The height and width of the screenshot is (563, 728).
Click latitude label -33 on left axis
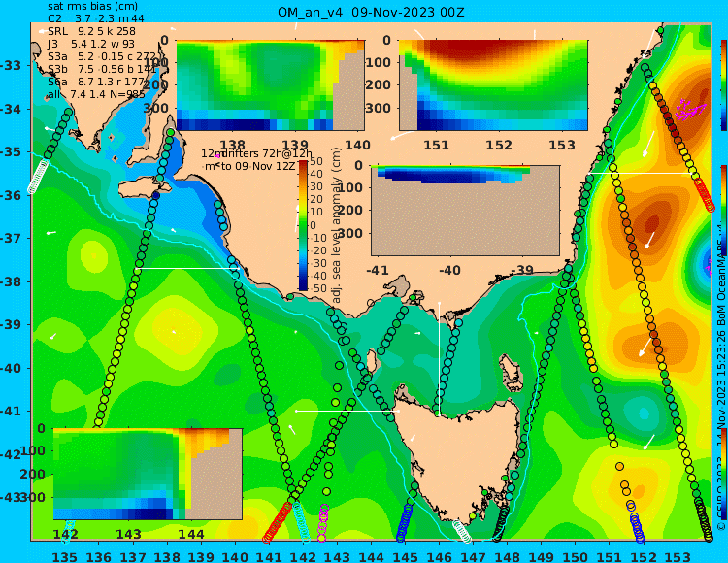click(x=11, y=65)
